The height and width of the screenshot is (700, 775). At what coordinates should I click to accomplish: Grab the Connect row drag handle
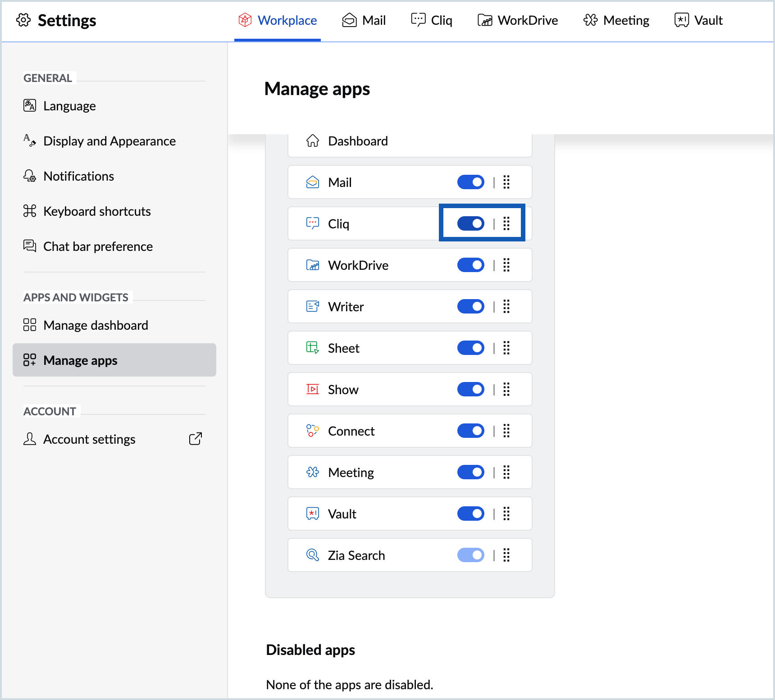[506, 431]
